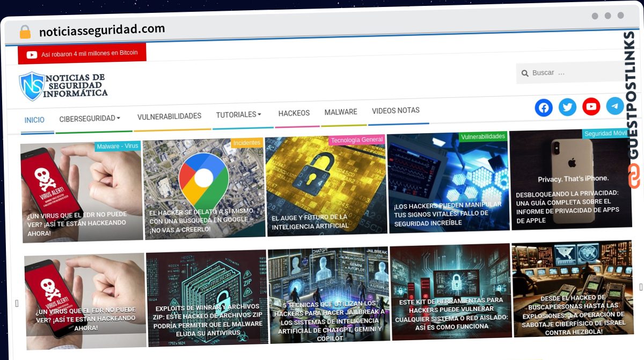Expand the Ciberseguridad dropdown menu
644x360 pixels.
(90, 118)
